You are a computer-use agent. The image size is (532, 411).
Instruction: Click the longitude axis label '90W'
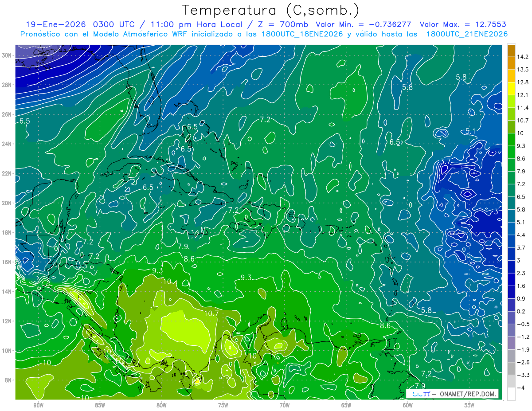[38, 405]
